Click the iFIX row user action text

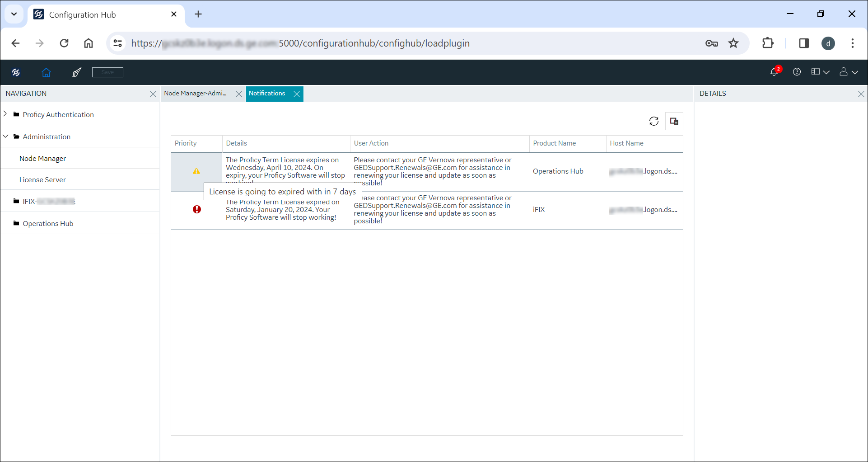pos(433,209)
